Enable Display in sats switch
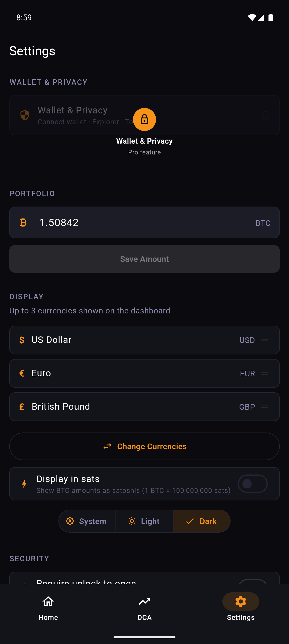 pos(252,484)
